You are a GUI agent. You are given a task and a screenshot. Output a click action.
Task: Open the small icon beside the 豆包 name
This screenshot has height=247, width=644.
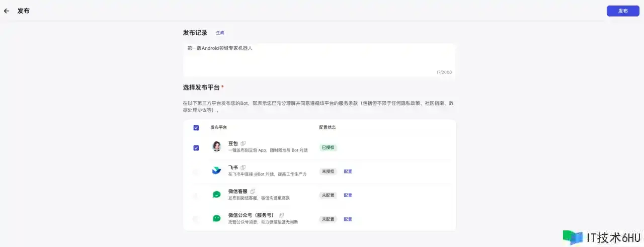coord(243,143)
